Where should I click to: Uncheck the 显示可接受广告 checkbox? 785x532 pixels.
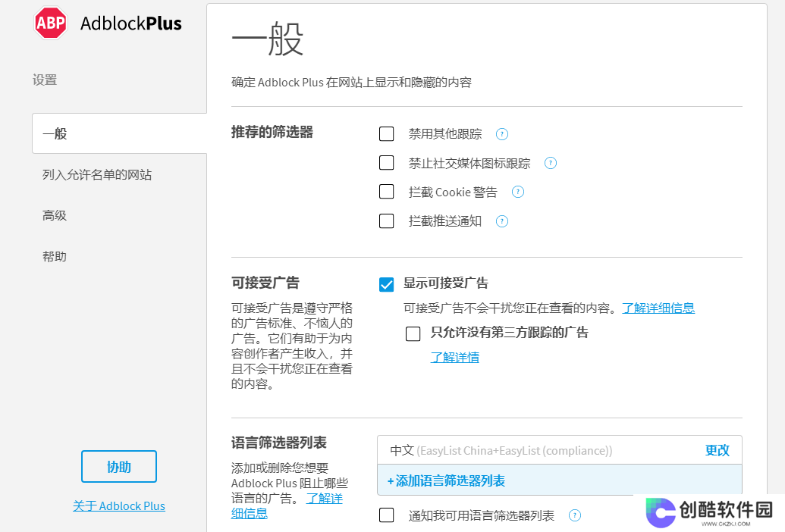pos(387,284)
